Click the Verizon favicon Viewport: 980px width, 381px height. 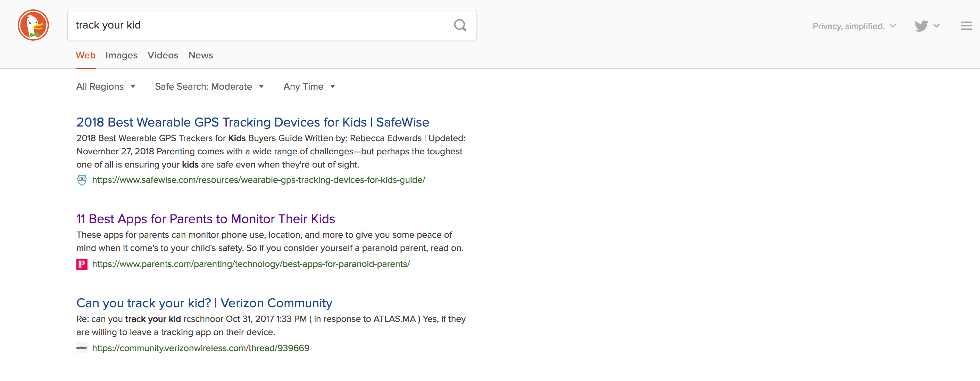pyautogui.click(x=82, y=348)
